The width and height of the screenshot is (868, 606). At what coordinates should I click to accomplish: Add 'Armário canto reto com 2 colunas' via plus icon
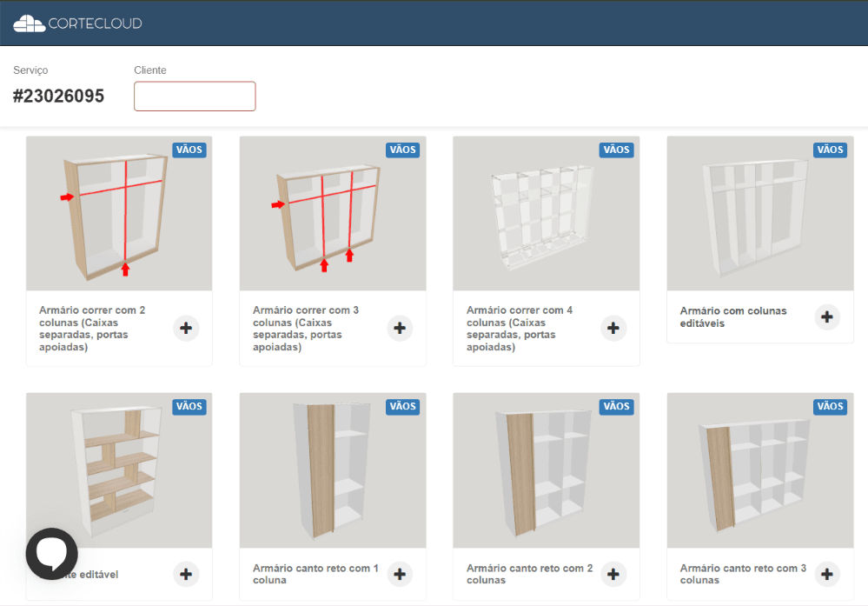click(613, 574)
